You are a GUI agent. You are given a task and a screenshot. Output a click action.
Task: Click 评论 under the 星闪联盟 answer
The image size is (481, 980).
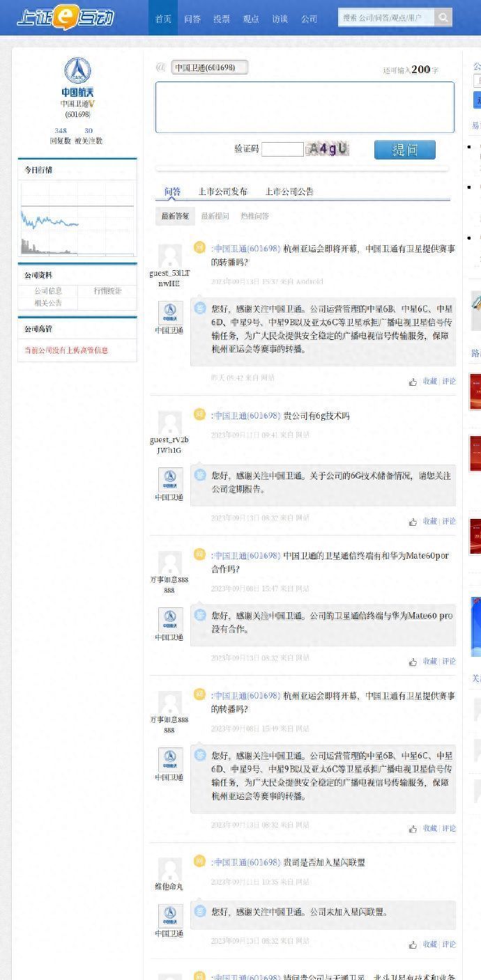(449, 945)
